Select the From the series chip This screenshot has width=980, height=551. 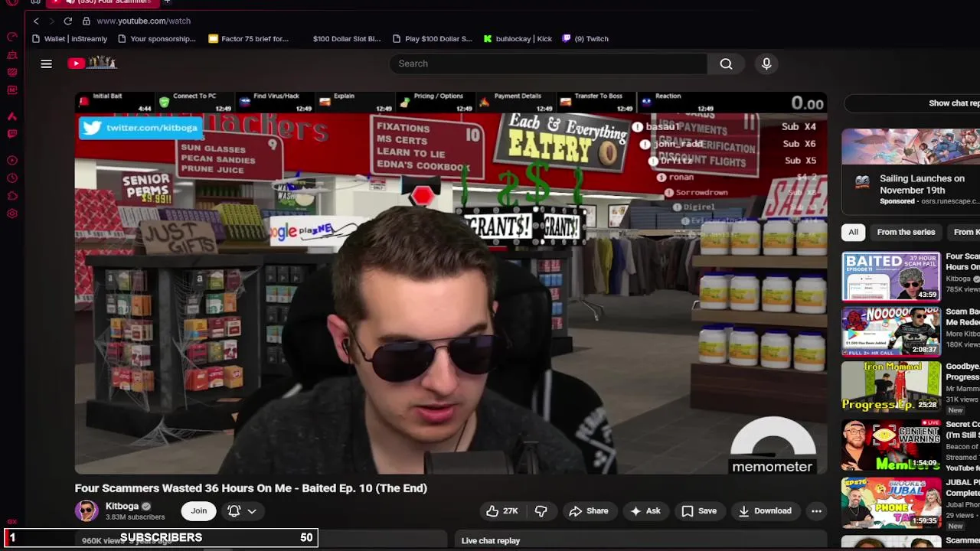906,232
